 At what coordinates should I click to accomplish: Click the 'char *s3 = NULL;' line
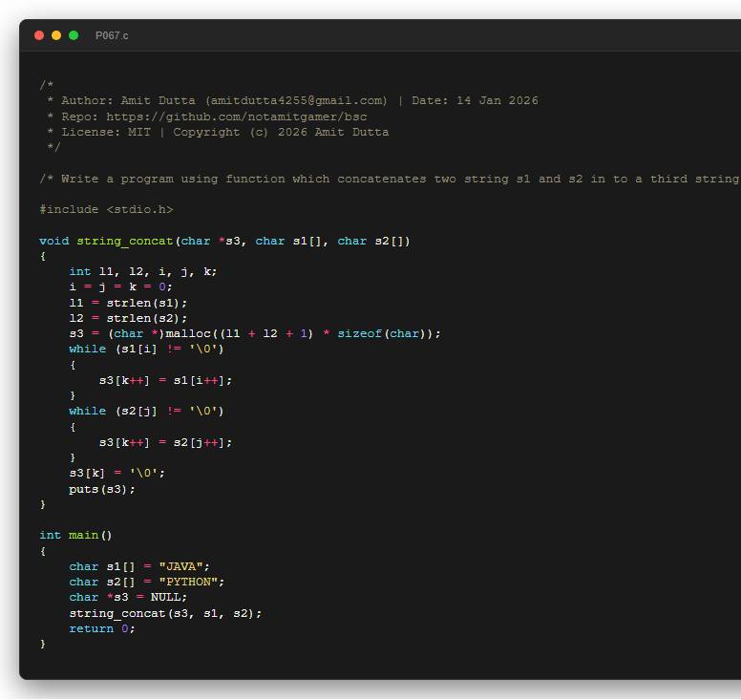[128, 598]
